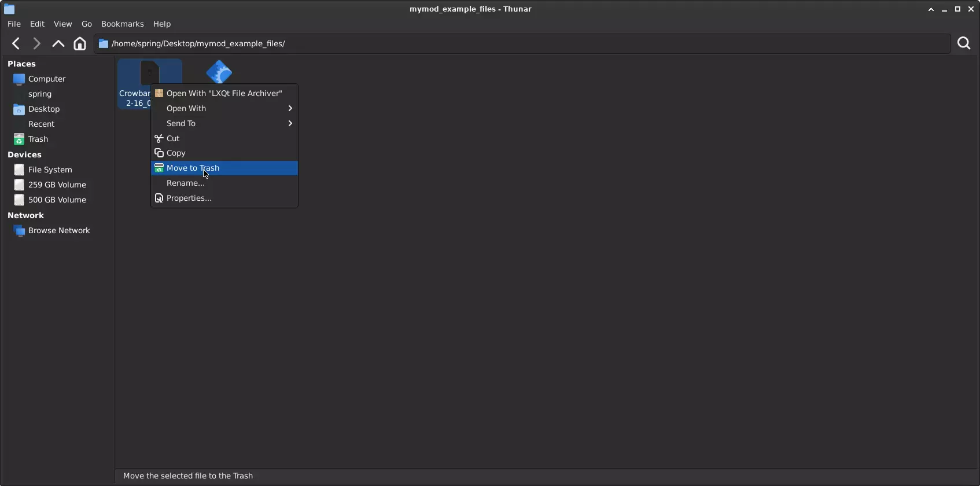
Task: Open Recent in the Places sidebar
Action: (x=41, y=124)
